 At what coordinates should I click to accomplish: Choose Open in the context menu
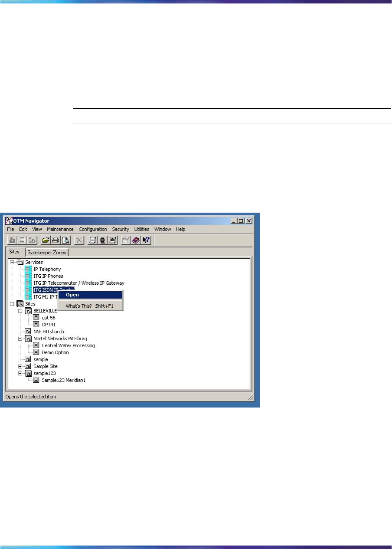[x=90, y=295]
